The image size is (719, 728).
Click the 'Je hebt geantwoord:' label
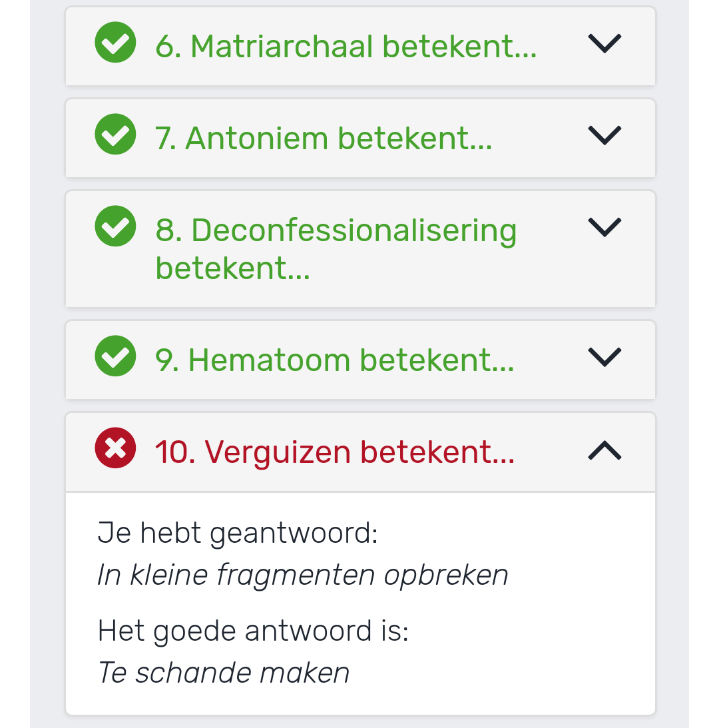[x=238, y=533]
